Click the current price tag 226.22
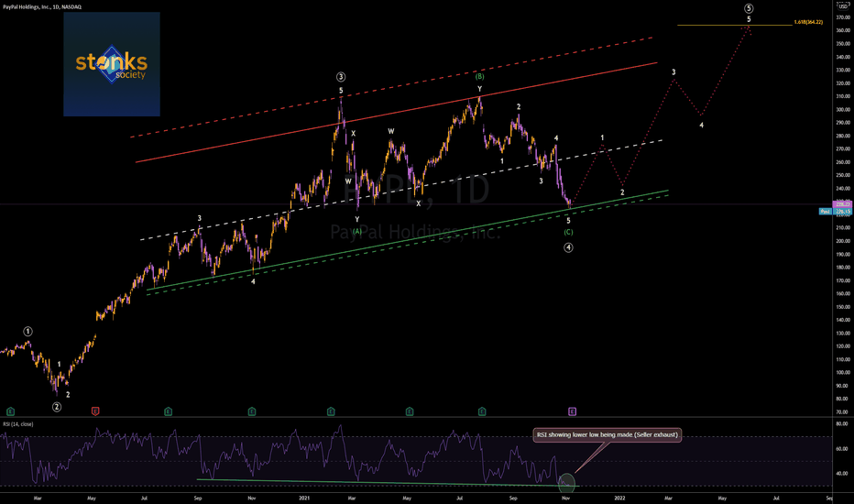 (x=843, y=204)
